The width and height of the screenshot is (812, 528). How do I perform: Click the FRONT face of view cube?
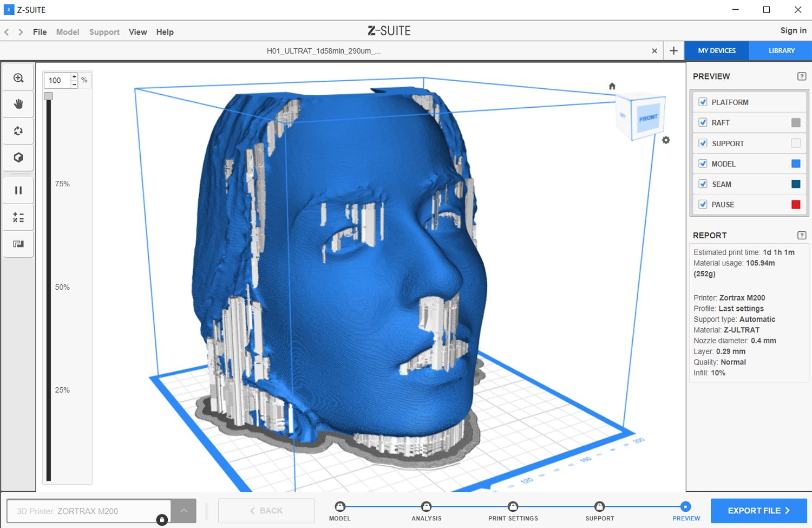pyautogui.click(x=648, y=117)
